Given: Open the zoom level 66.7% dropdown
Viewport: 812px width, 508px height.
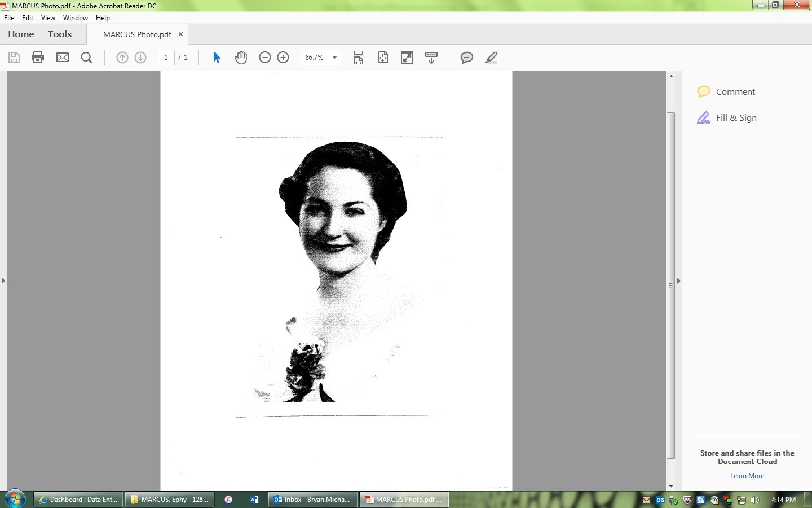Looking at the screenshot, I should [334, 58].
